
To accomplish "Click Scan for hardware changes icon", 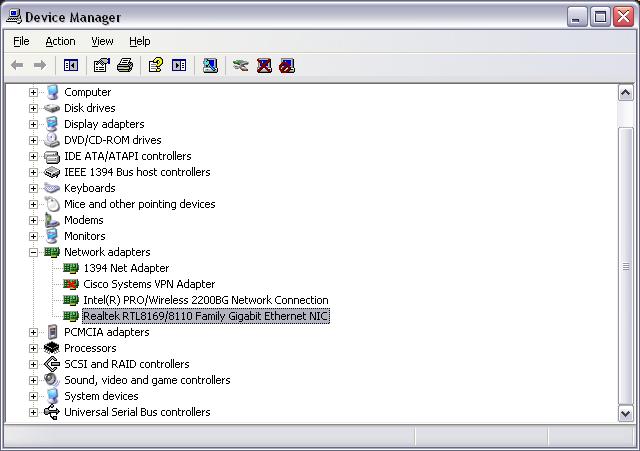I will pyautogui.click(x=210, y=65).
